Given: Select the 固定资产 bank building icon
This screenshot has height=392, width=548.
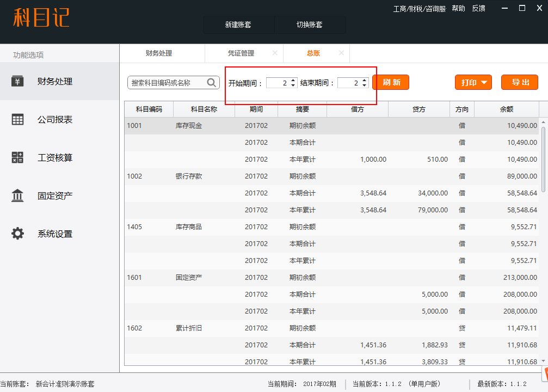Looking at the screenshot, I should [18, 195].
